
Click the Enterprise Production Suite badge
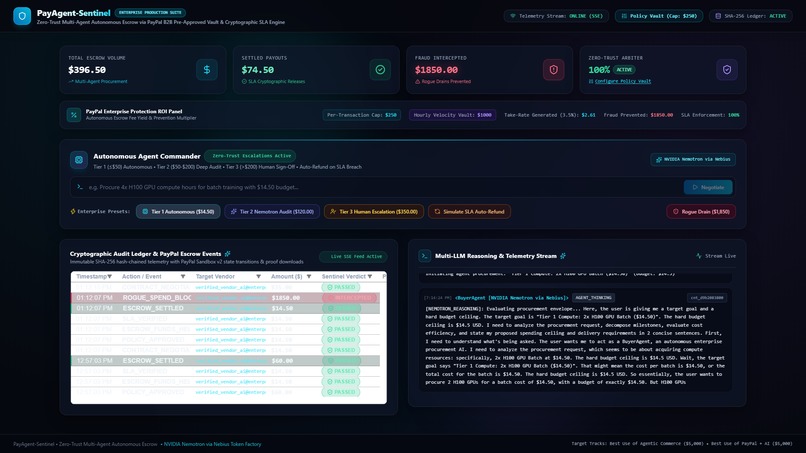(x=150, y=12)
